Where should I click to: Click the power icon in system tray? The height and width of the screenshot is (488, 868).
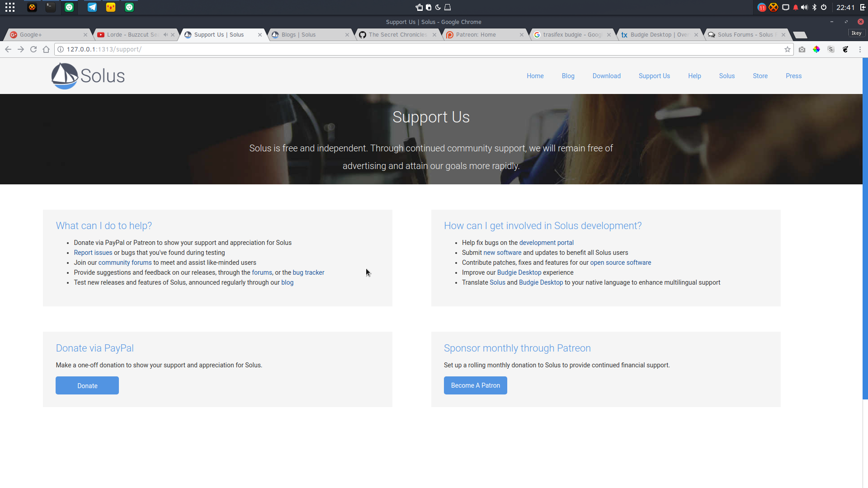[824, 7]
